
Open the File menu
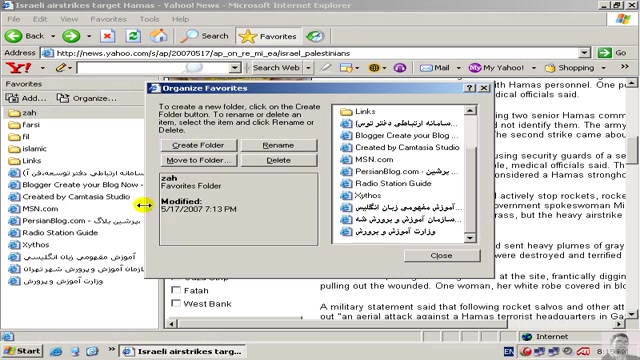(x=13, y=19)
